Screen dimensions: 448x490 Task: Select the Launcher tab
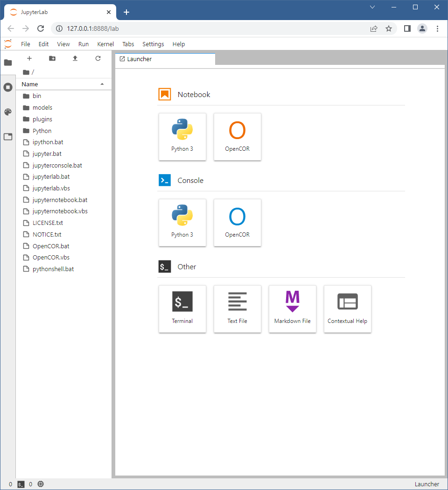point(140,59)
